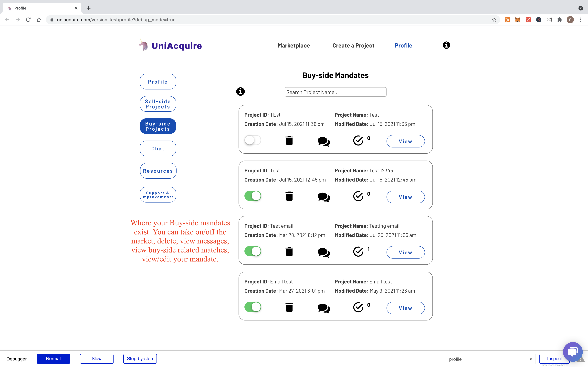View matches for Testing email project
Image resolution: width=588 pixels, height=367 pixels.
point(358,252)
